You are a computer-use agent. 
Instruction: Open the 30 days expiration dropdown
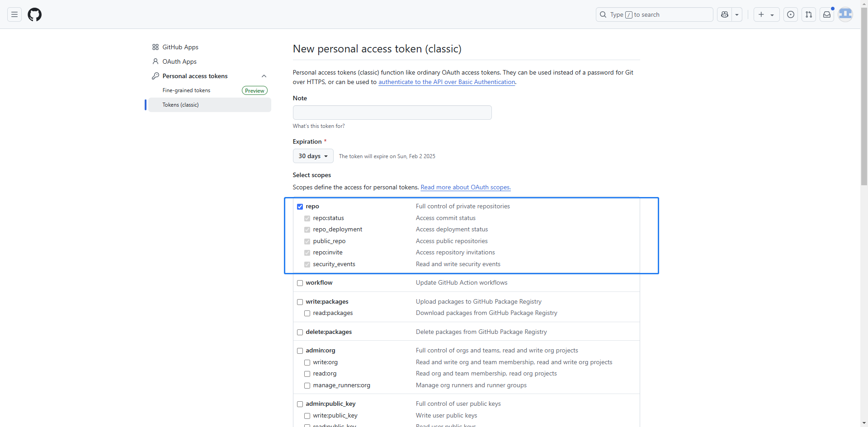point(313,156)
